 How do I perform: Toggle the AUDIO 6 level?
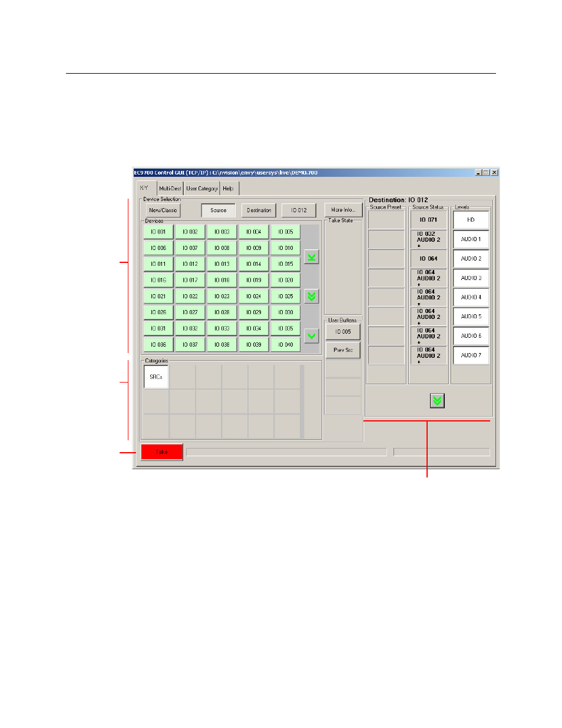471,336
